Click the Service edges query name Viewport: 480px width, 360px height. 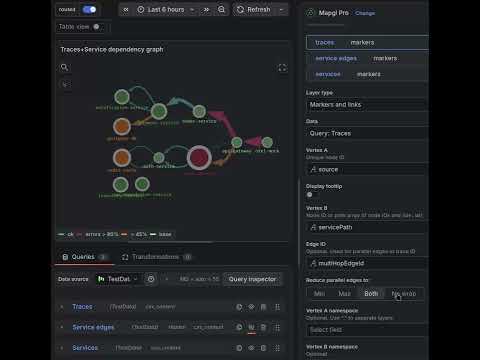click(x=93, y=327)
